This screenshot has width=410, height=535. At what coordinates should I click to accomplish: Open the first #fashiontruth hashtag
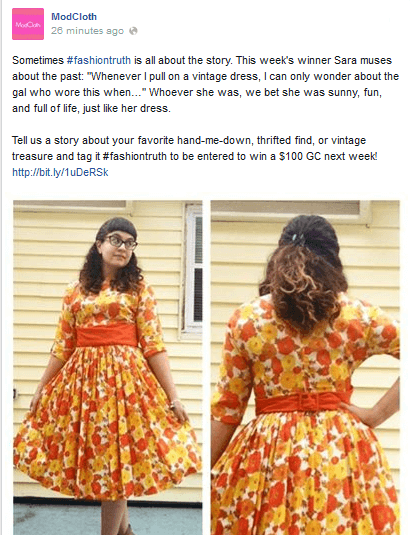(x=99, y=60)
